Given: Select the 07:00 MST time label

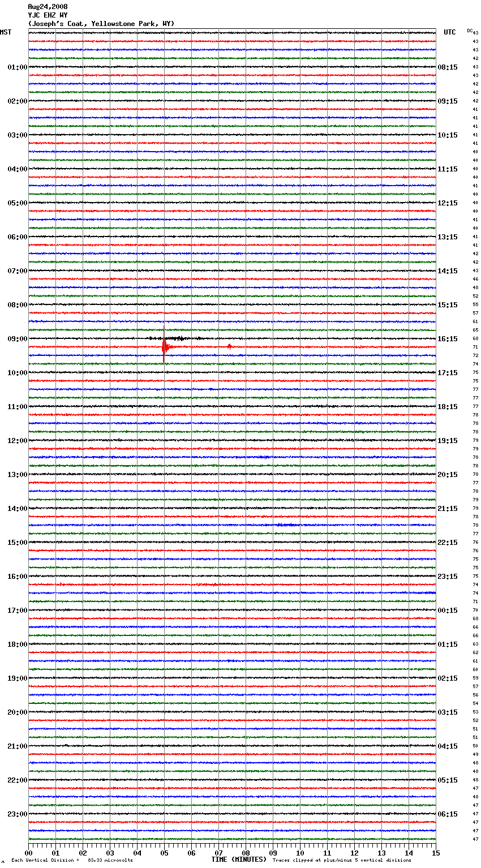Looking at the screenshot, I should click(x=17, y=271).
